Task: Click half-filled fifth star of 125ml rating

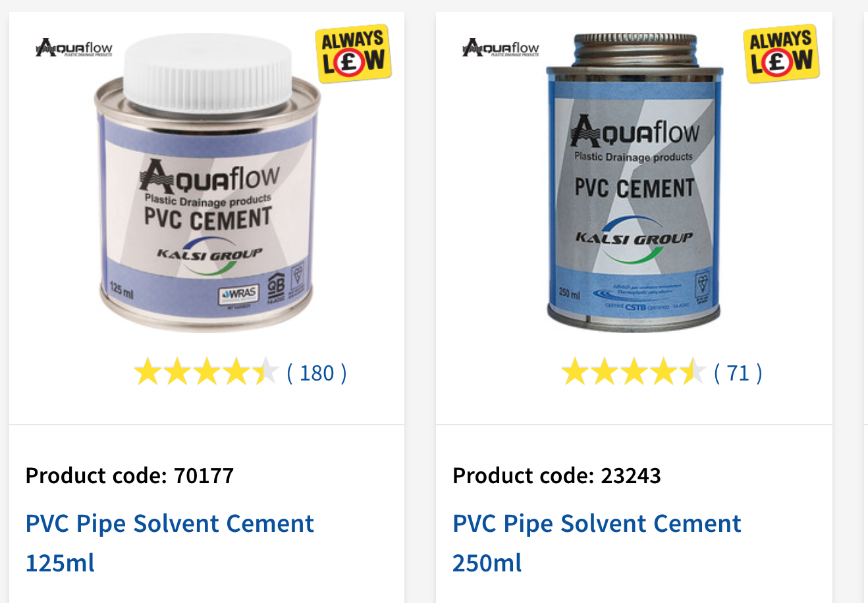Action: click(x=265, y=373)
